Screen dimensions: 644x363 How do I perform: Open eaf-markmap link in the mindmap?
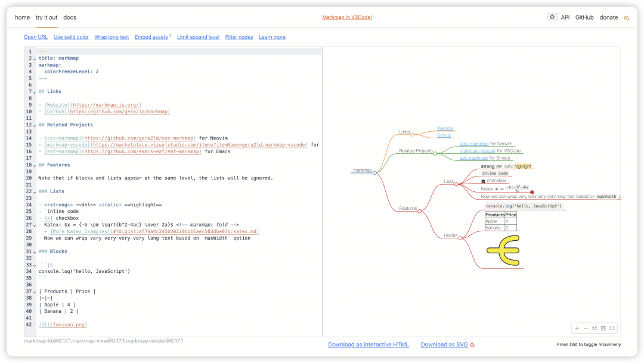(473, 158)
